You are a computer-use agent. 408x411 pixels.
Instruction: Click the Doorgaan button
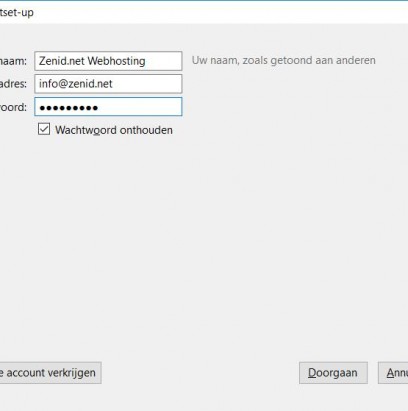pyautogui.click(x=333, y=373)
